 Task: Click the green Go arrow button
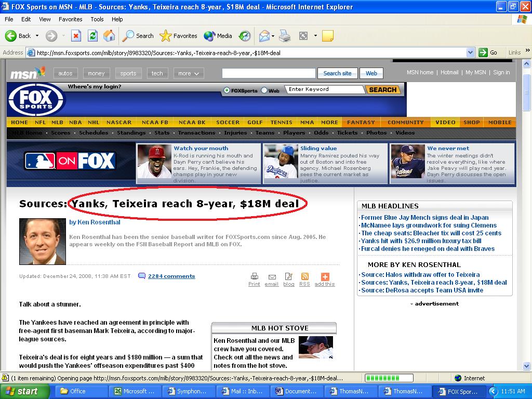483,52
